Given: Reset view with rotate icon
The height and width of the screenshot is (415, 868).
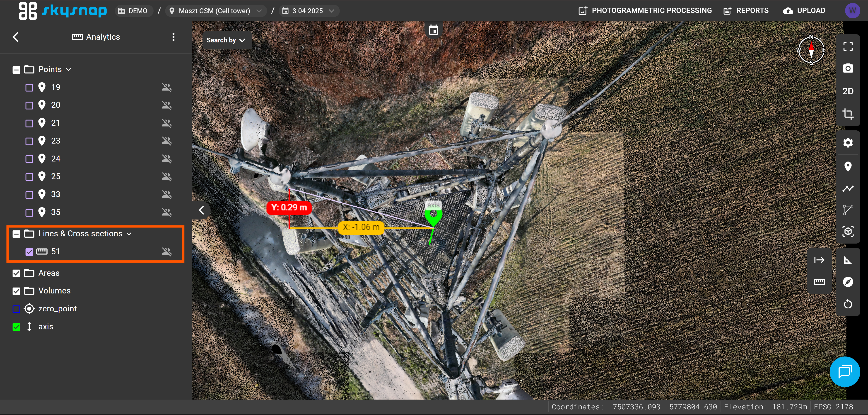Looking at the screenshot, I should pyautogui.click(x=848, y=304).
